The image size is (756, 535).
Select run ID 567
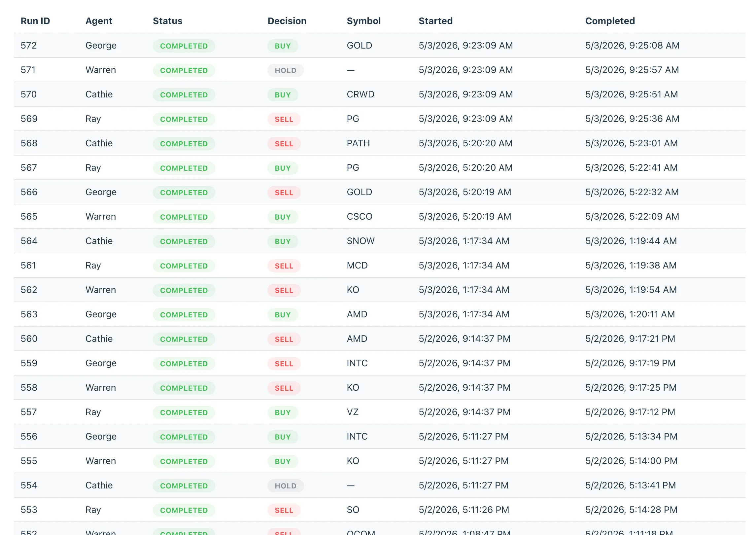28,167
